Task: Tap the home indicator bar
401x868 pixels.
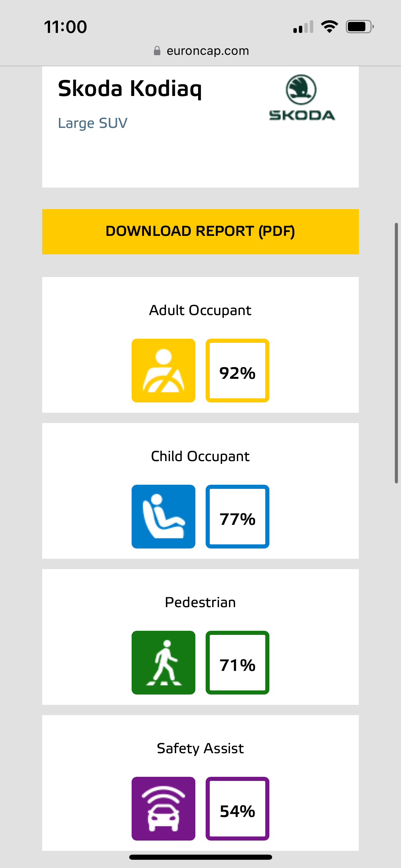Action: (200, 857)
